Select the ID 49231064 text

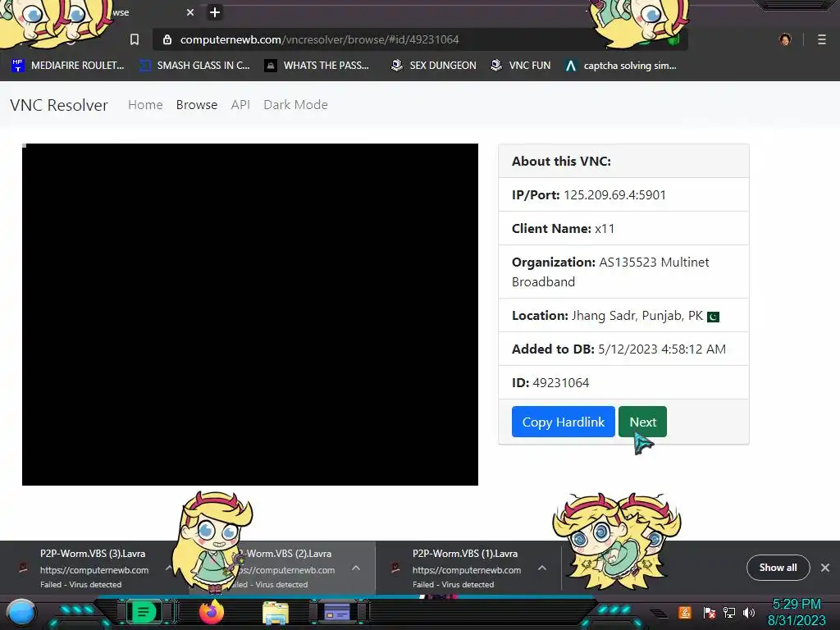pos(560,383)
